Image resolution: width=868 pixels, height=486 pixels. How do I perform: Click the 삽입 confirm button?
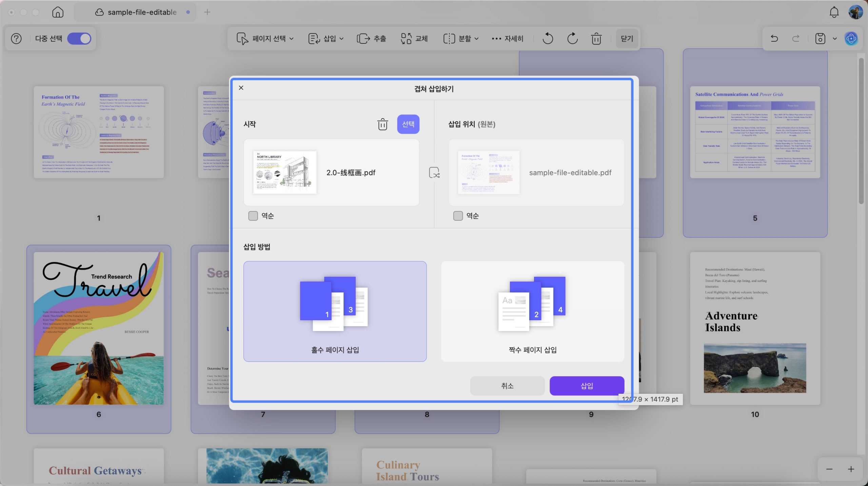pos(587,386)
